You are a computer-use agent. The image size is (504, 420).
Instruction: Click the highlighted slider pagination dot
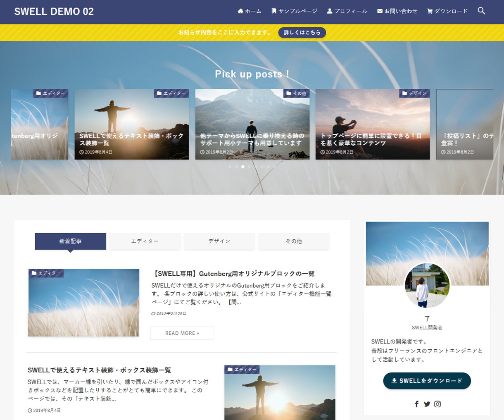point(243,167)
